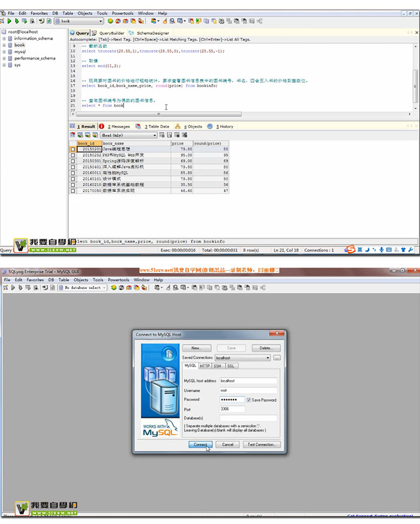420x524 pixels.
Task: Click the Refresh Object Browser icon in upper window toolbar
Action: [x=49, y=21]
